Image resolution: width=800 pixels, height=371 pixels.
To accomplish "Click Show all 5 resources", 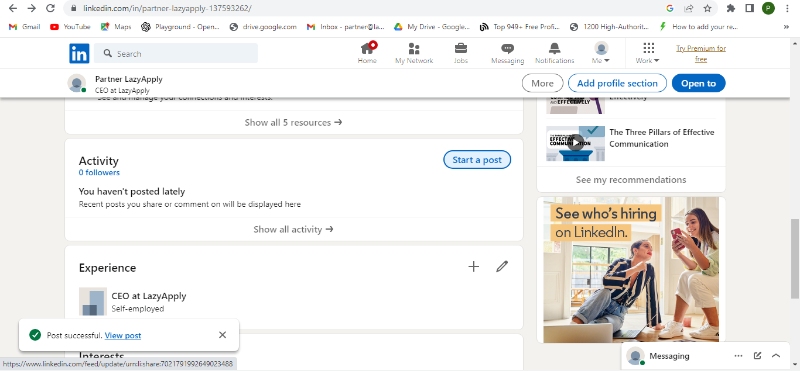I will pyautogui.click(x=293, y=122).
